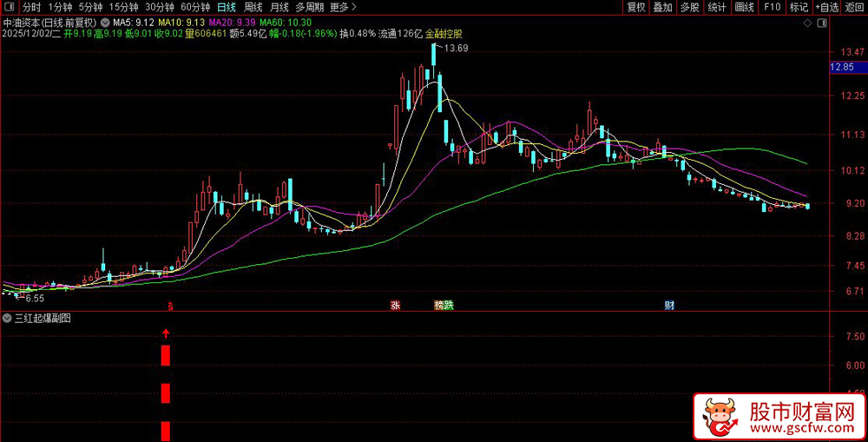Click the 统计 statistics button

pos(718,7)
